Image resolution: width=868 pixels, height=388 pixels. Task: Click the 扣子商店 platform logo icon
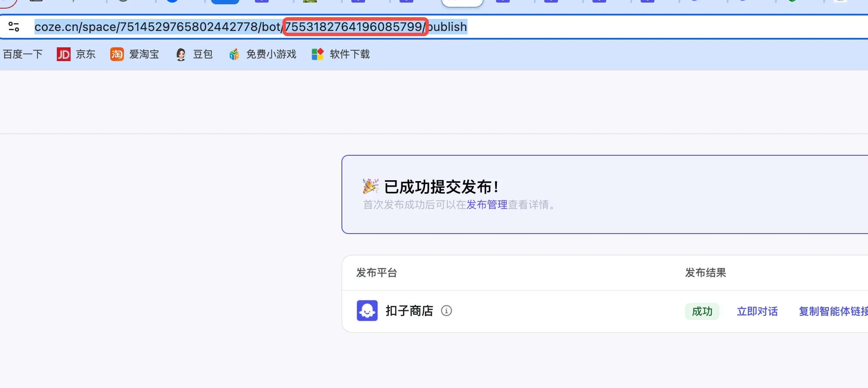pyautogui.click(x=367, y=311)
